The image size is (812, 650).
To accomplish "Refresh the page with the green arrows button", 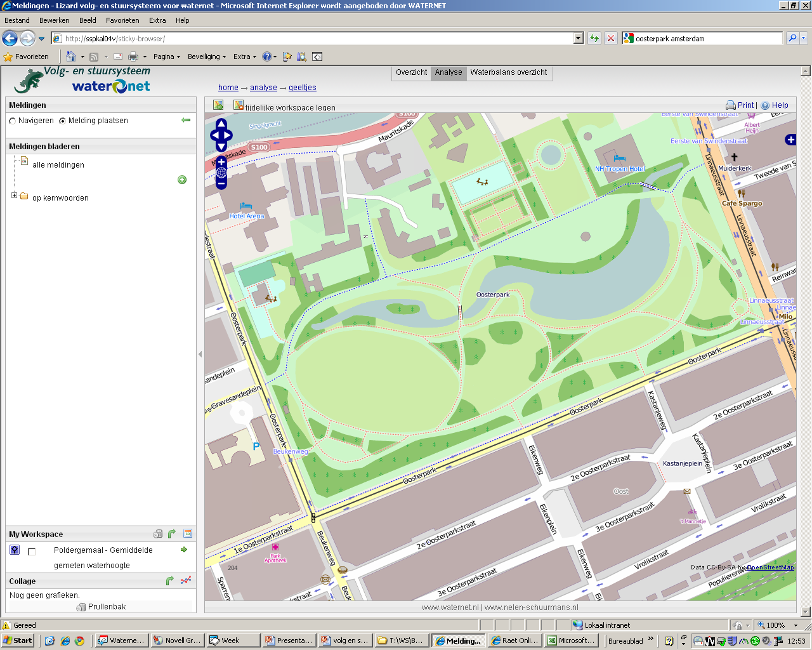I will pos(594,39).
